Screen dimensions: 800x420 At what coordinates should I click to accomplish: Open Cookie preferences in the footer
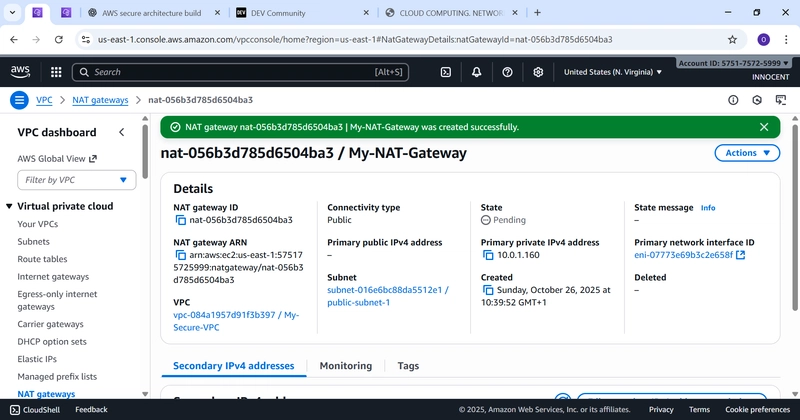coord(758,409)
